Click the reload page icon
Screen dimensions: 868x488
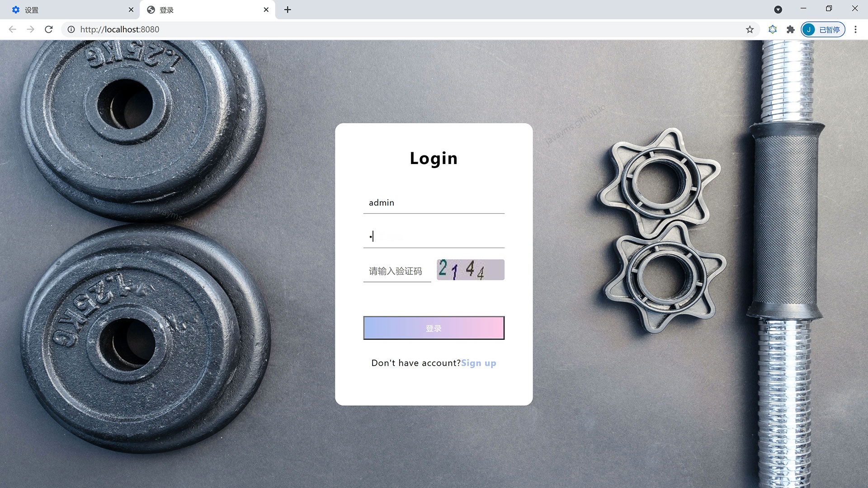49,29
